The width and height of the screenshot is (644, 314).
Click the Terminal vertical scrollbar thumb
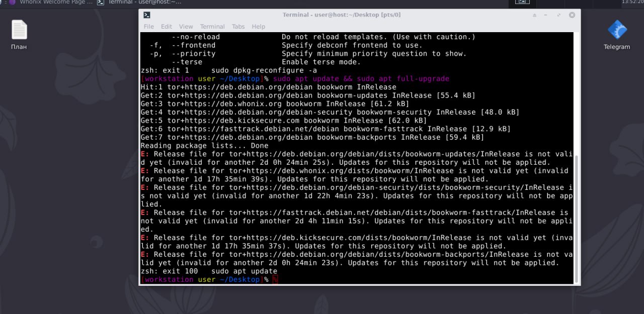pos(577,219)
